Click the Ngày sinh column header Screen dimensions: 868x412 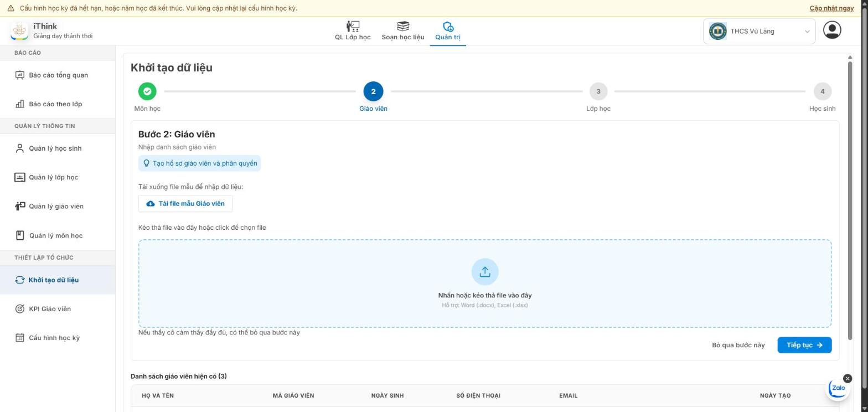[387, 395]
